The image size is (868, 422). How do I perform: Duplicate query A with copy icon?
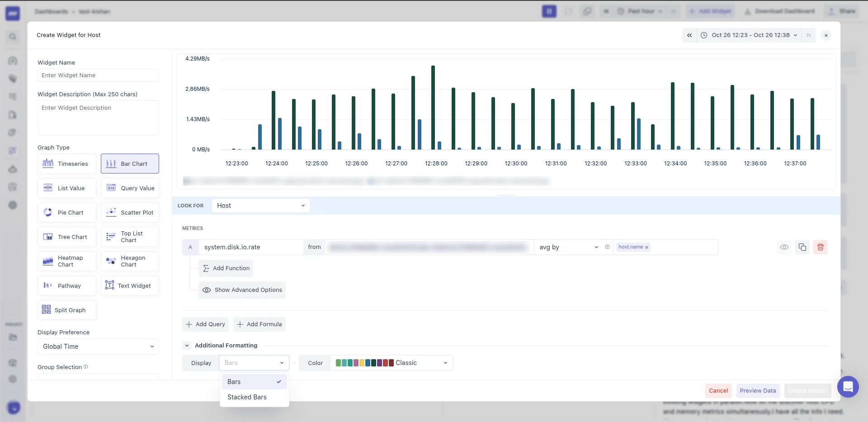[x=802, y=247]
